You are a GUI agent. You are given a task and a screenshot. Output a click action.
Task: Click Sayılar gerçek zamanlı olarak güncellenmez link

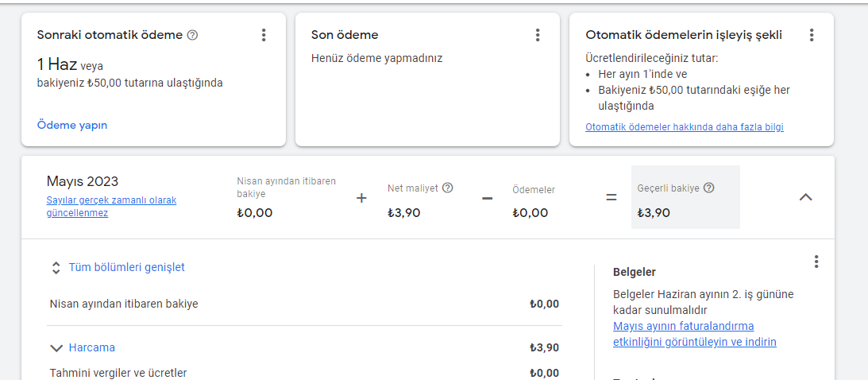coord(111,207)
